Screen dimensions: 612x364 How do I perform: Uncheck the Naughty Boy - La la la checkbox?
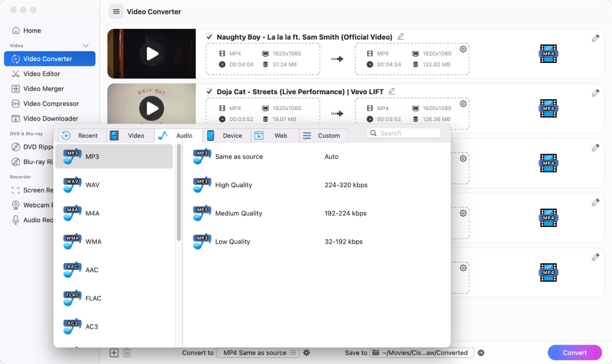point(209,37)
